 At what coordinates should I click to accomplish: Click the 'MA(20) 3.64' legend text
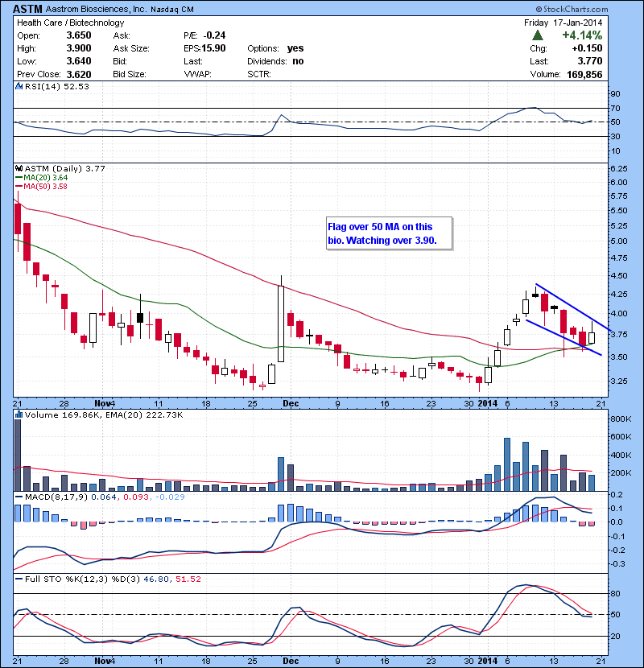point(46,178)
